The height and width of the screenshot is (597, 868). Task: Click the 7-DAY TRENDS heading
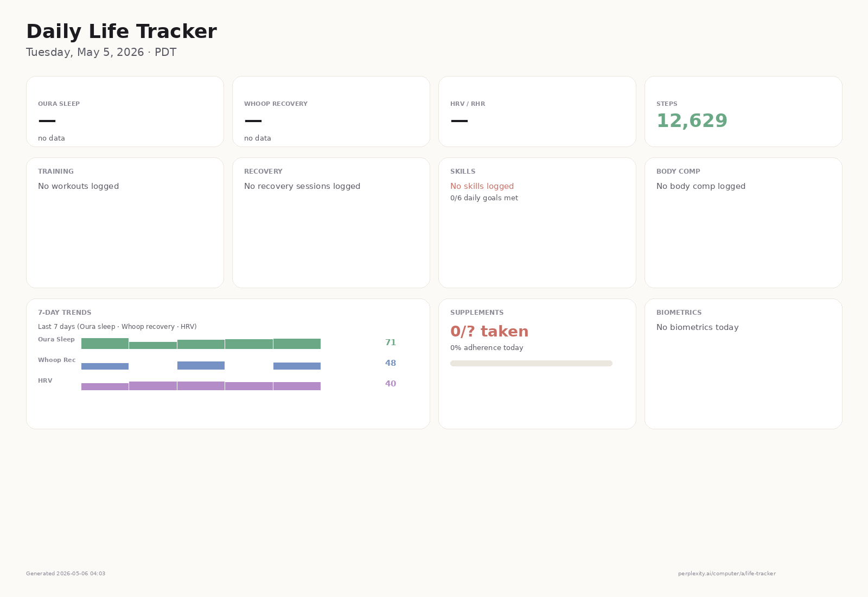point(65,313)
